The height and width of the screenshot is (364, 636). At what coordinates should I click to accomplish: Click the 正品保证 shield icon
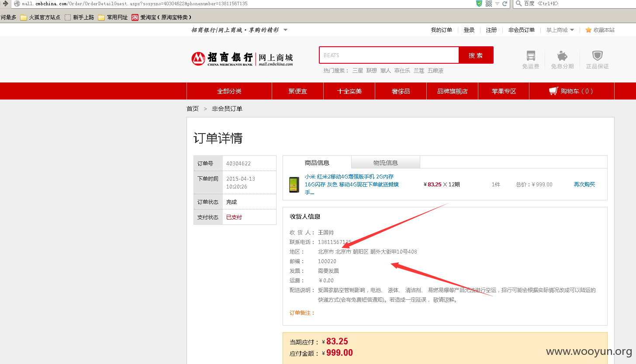[x=597, y=56]
